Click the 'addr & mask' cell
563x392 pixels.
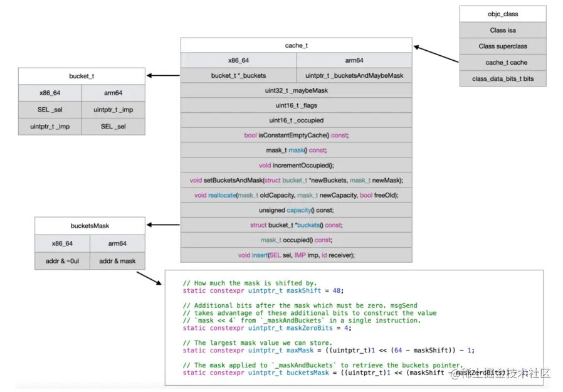pos(117,261)
